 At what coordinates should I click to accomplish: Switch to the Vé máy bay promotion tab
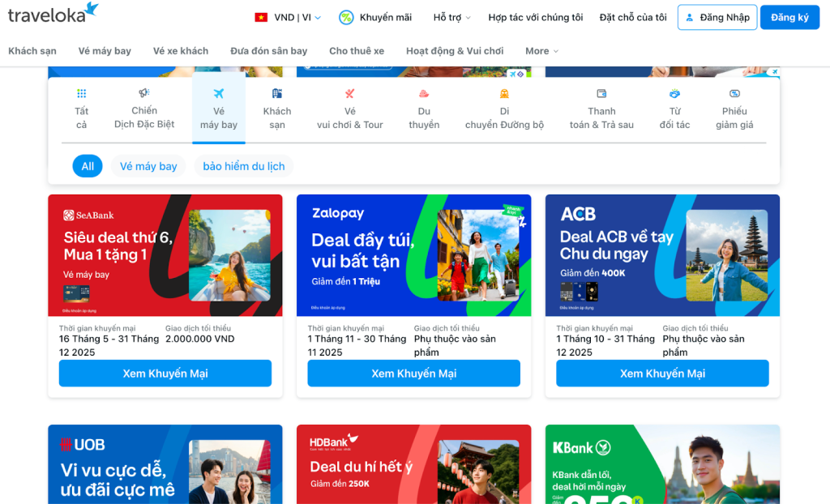219,109
